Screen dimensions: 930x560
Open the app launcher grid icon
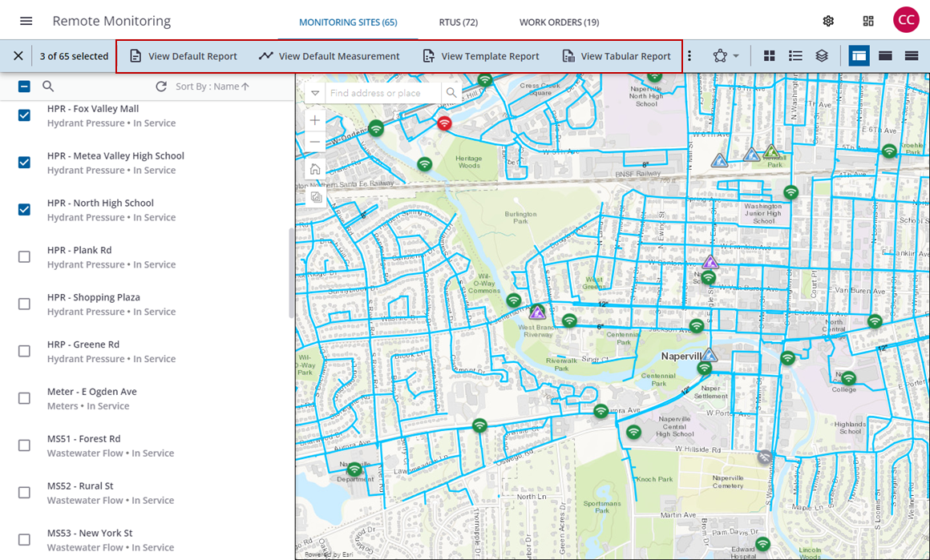tap(867, 22)
